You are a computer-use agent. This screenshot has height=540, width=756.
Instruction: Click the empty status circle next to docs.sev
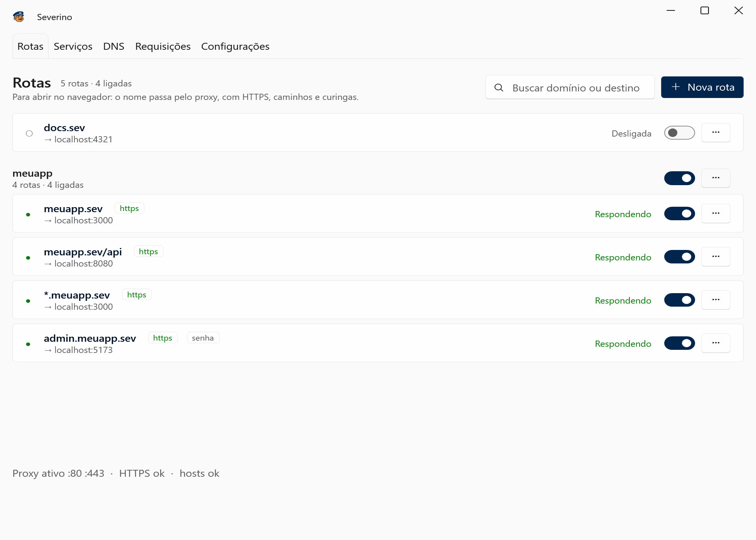(x=29, y=133)
